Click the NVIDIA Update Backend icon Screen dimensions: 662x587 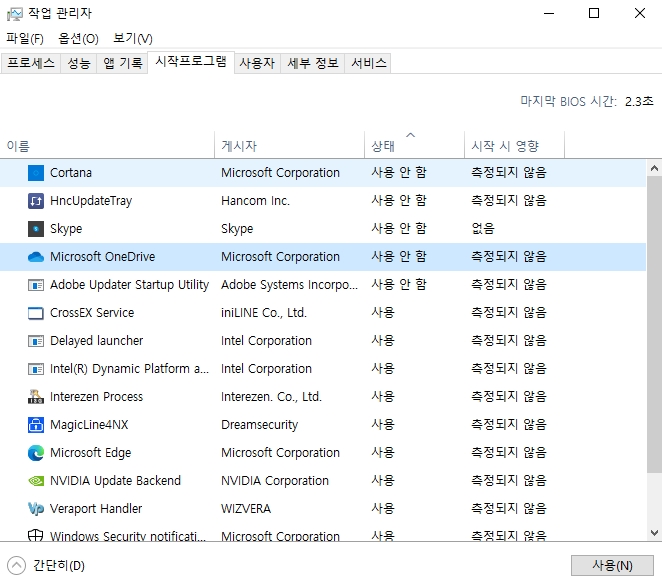(x=36, y=481)
